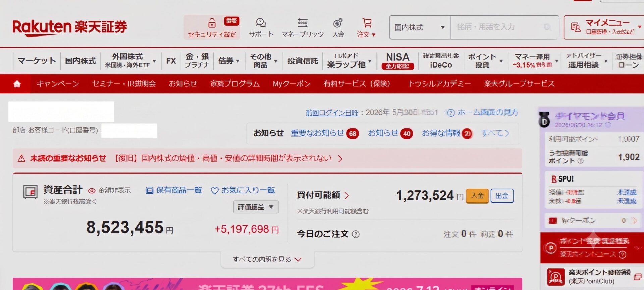Click the help icon beside ホーム画面の見方
Screen dimensions: 644x290
[x=451, y=113]
